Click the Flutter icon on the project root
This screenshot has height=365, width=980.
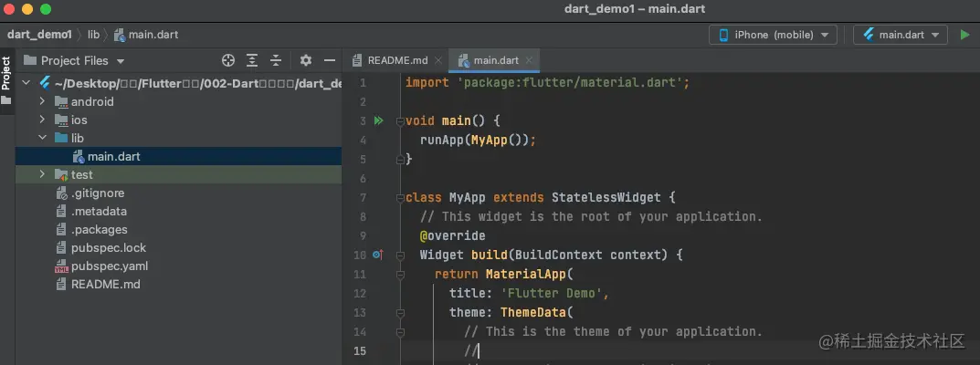pyautogui.click(x=45, y=83)
